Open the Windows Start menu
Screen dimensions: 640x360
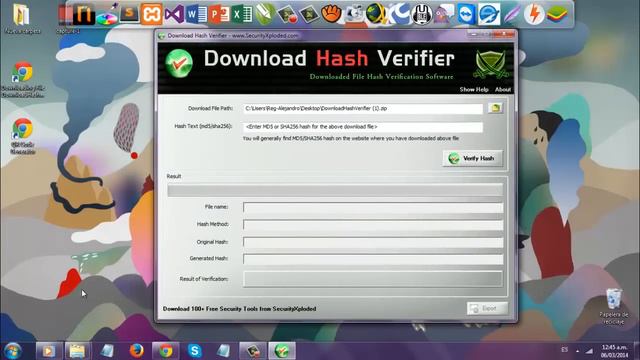tap(13, 351)
